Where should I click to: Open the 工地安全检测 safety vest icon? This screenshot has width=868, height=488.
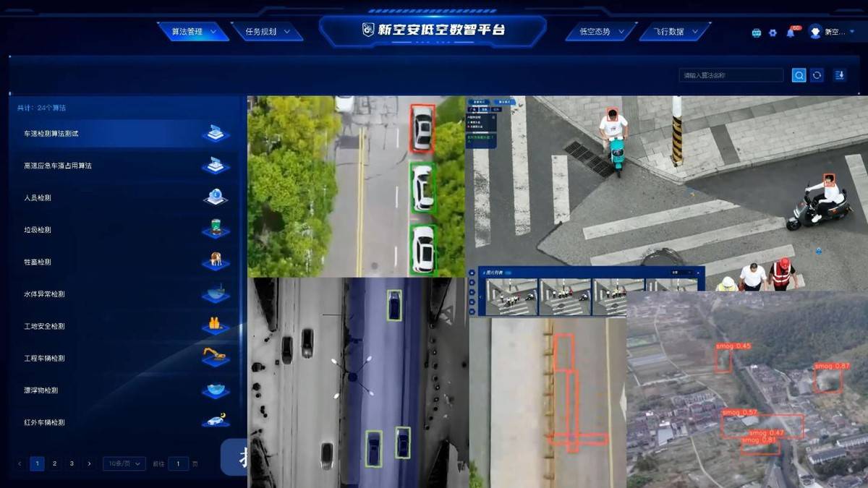[216, 325]
